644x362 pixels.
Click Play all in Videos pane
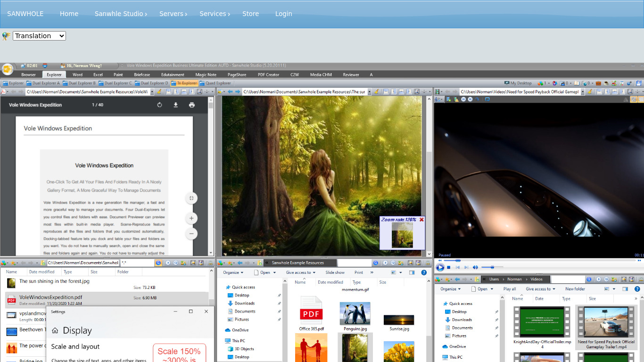(x=510, y=289)
